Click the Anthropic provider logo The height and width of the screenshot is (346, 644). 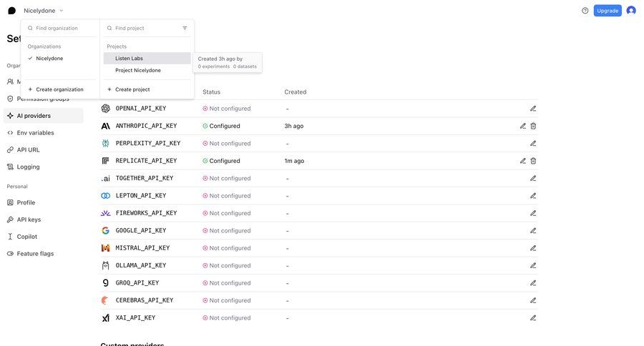pyautogui.click(x=106, y=126)
